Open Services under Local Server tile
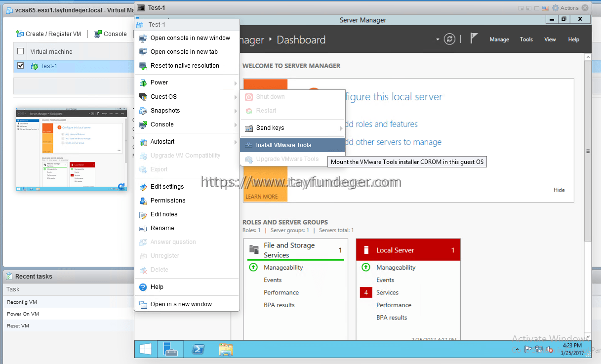This screenshot has width=601, height=364. [387, 292]
